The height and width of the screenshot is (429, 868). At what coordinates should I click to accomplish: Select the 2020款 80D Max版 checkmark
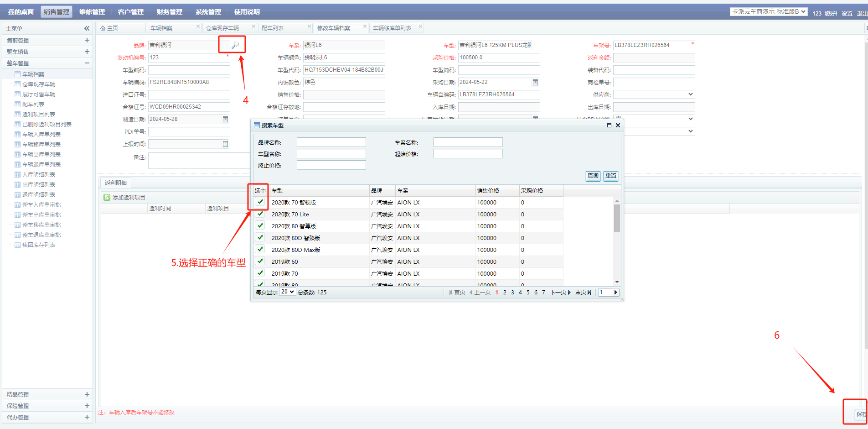coord(260,250)
